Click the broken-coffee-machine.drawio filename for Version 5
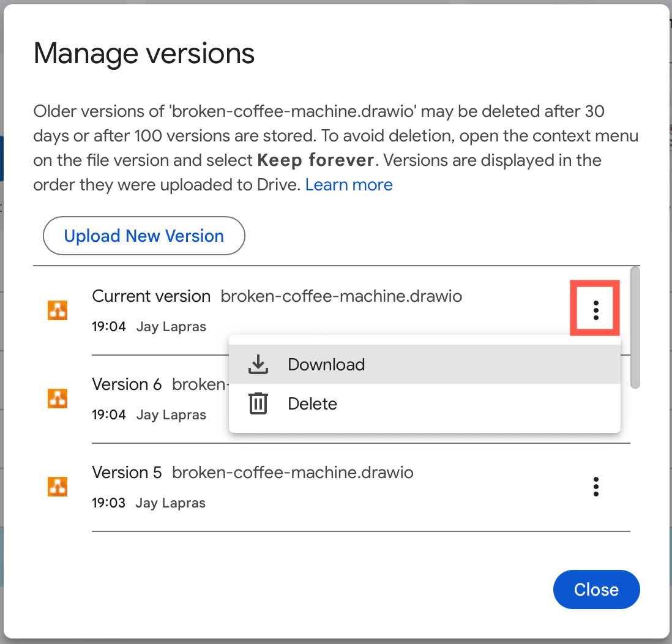This screenshot has height=644, width=672. click(294, 472)
